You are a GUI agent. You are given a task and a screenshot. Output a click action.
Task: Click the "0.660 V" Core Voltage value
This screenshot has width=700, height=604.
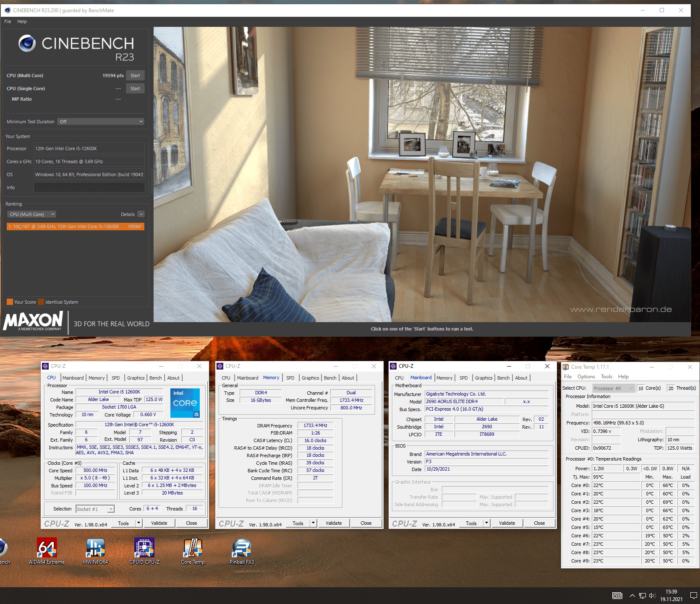[148, 414]
